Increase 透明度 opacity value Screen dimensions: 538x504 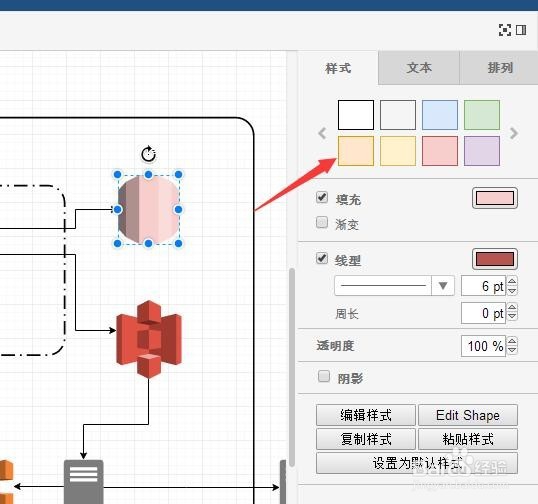coord(512,341)
